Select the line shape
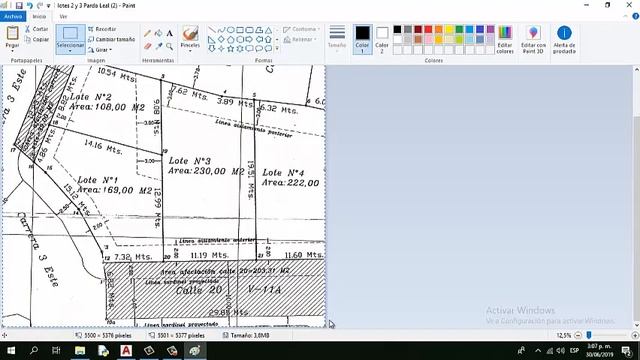Viewport: 640px width, 360px height. pyautogui.click(x=212, y=30)
